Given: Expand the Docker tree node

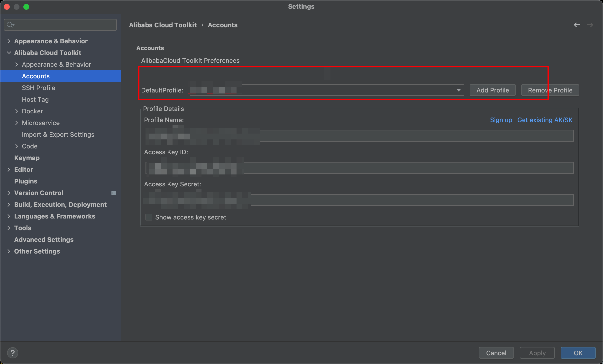Looking at the screenshot, I should click(16, 111).
